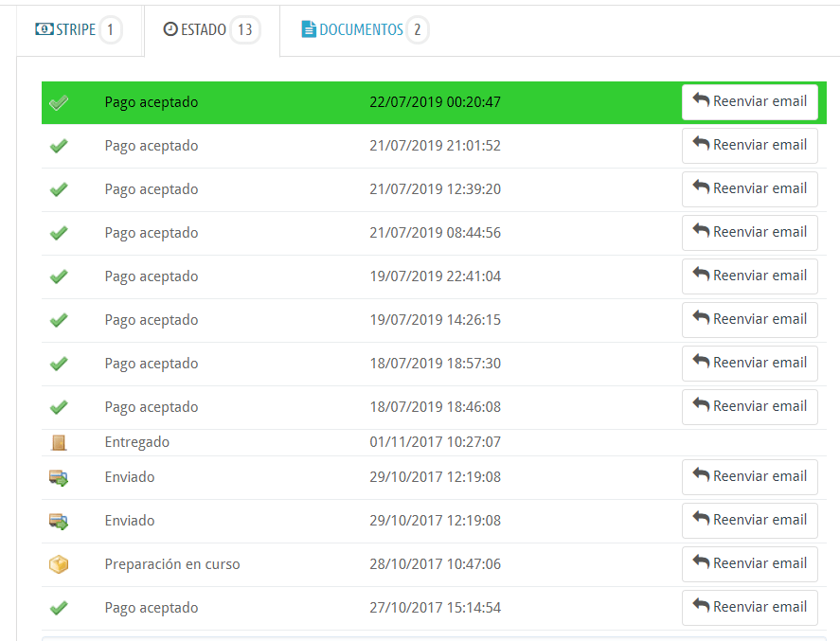Click checkmark icon for 18/07/2019 18:46:08
This screenshot has width=840, height=641.
[x=59, y=407]
